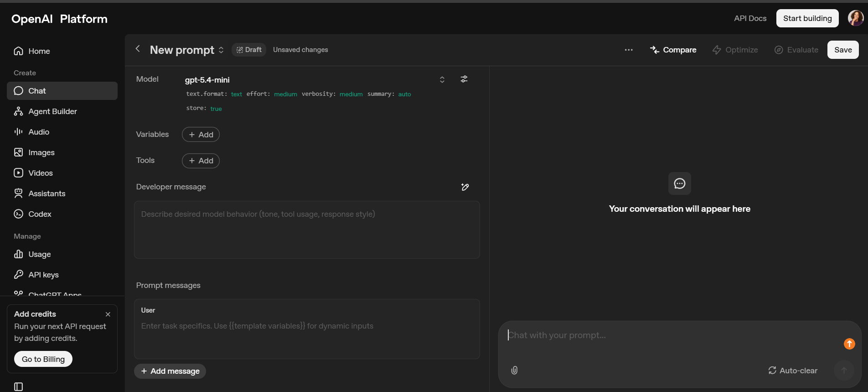Viewport: 868px width, 392px height.
Task: Click the chat bubble placeholder icon
Action: click(x=680, y=183)
